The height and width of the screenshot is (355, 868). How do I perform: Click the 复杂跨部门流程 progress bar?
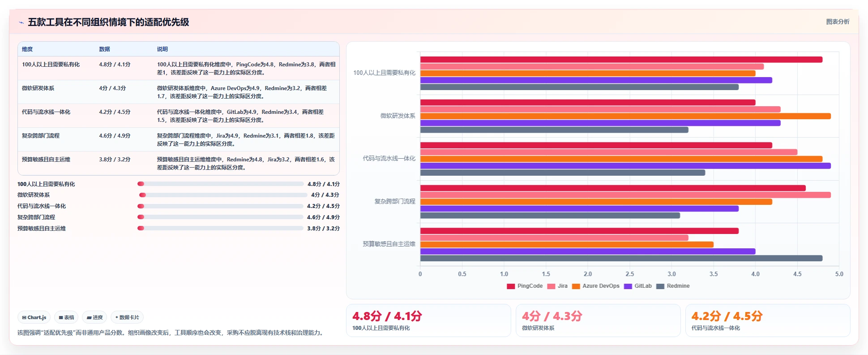point(220,217)
